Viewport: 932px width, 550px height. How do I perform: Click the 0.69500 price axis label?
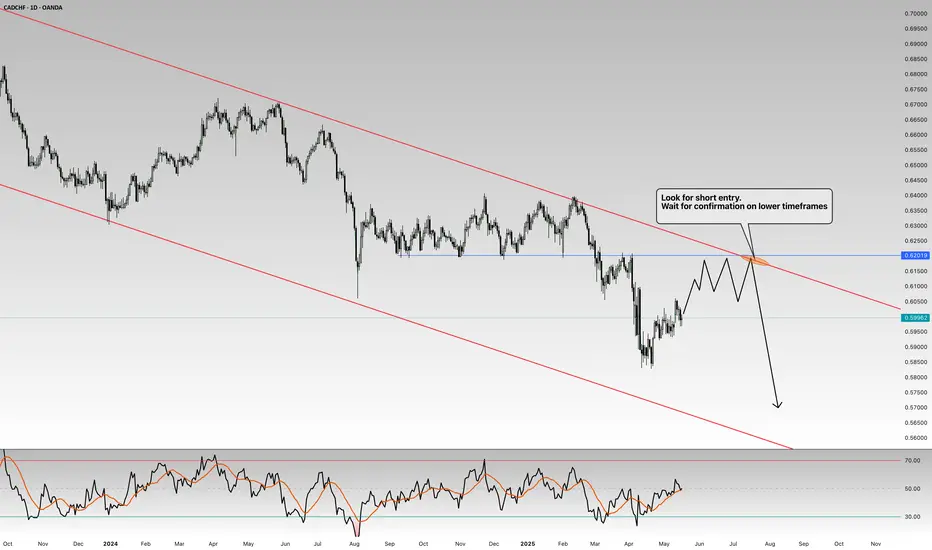[x=915, y=29]
